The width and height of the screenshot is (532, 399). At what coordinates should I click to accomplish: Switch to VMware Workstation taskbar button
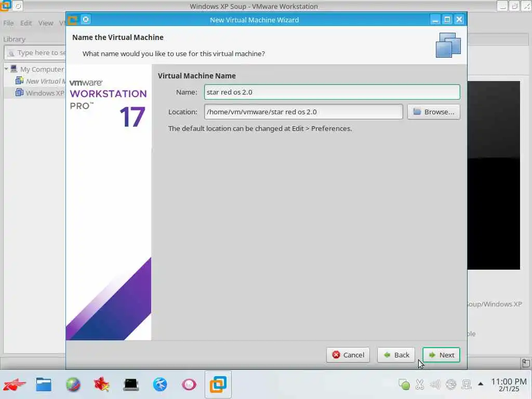[x=218, y=385]
